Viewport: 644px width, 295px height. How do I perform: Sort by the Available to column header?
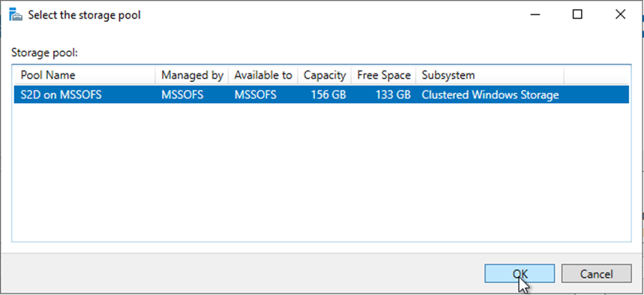[263, 75]
